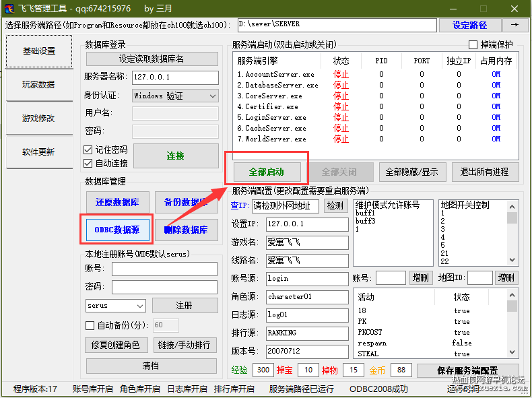
Task: Select 4.Certifier.exe row in engine list
Action: pos(376,106)
